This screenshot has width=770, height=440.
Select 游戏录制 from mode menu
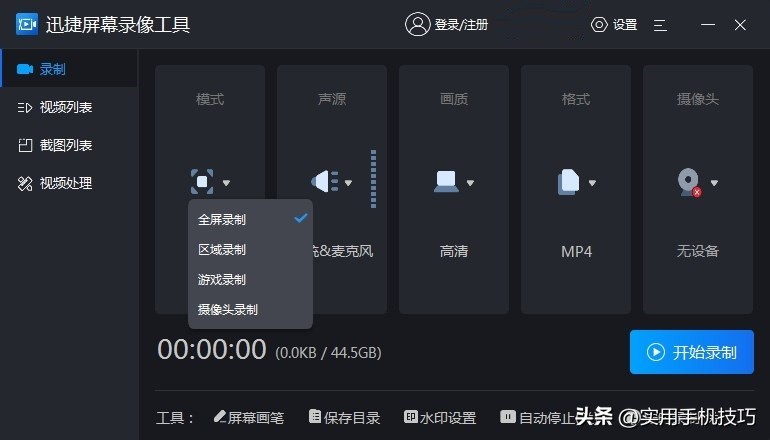coord(250,279)
